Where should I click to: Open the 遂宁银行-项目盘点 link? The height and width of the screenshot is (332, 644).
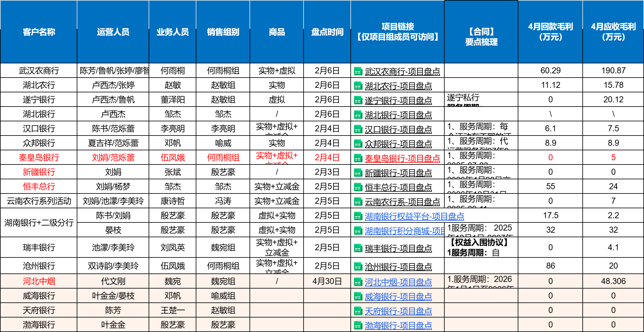coord(398,101)
